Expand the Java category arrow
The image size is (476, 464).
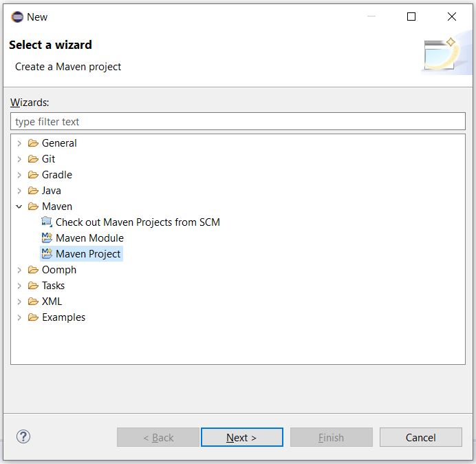[19, 191]
